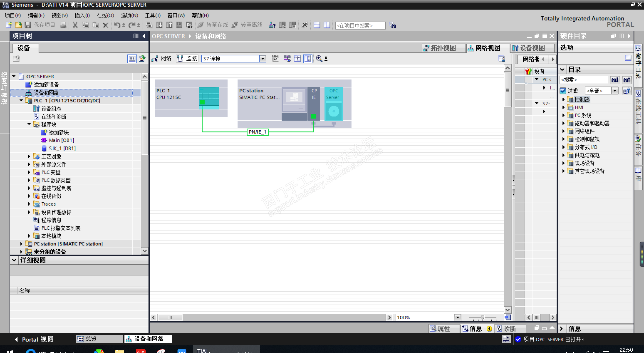Image resolution: width=644 pixels, height=353 pixels.
Task: Switch to the 设备视图 tab
Action: (533, 48)
